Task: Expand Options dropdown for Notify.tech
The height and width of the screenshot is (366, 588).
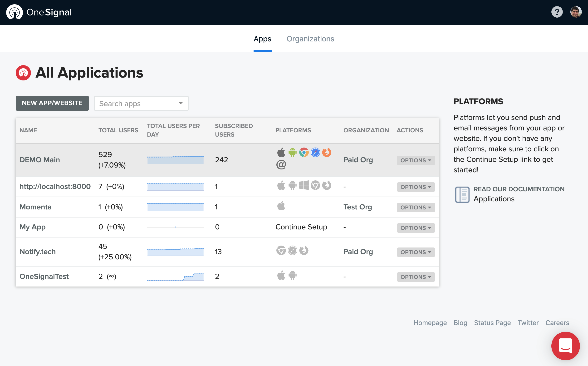Action: pyautogui.click(x=416, y=252)
